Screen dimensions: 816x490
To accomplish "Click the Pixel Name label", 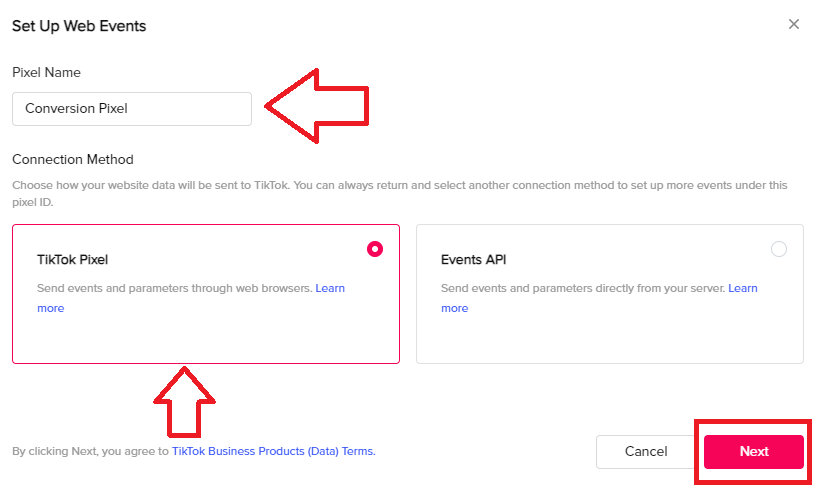I will tap(46, 72).
